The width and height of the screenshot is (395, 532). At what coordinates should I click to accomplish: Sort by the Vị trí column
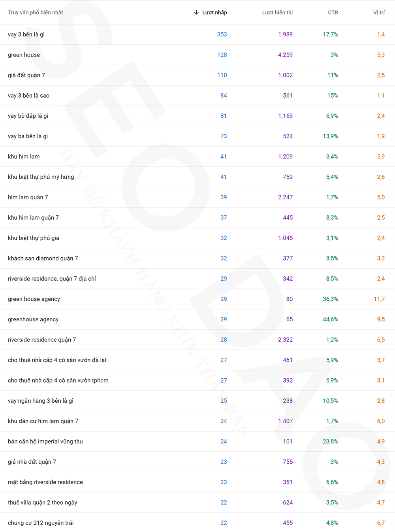(379, 13)
